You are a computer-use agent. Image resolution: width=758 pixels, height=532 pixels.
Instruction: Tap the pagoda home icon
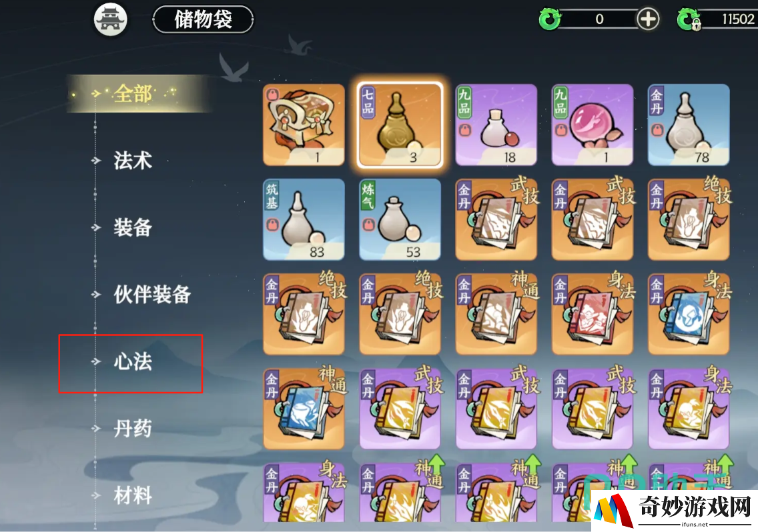(x=110, y=19)
